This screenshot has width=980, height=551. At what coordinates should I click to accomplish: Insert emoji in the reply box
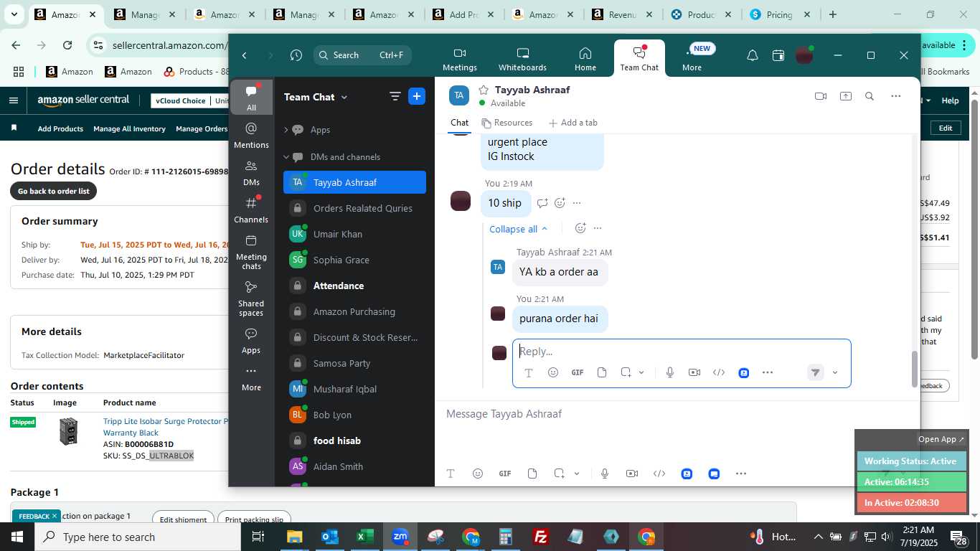click(553, 372)
